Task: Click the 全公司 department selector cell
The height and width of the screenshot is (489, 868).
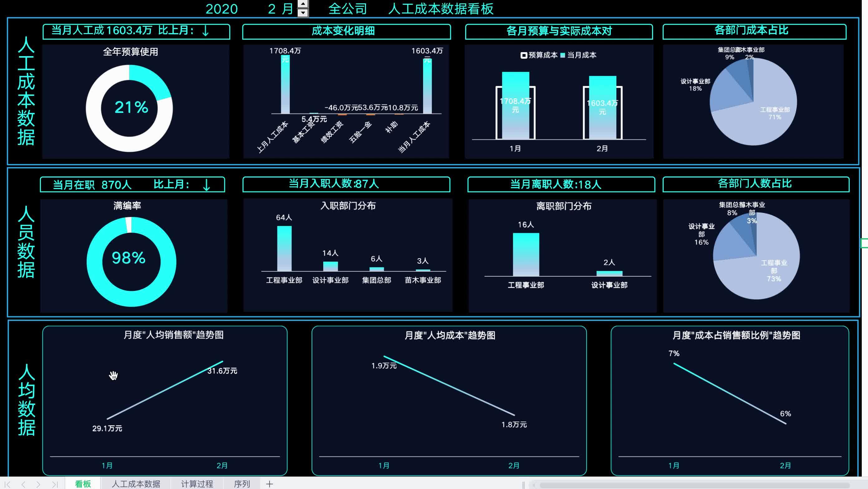Action: coord(347,9)
